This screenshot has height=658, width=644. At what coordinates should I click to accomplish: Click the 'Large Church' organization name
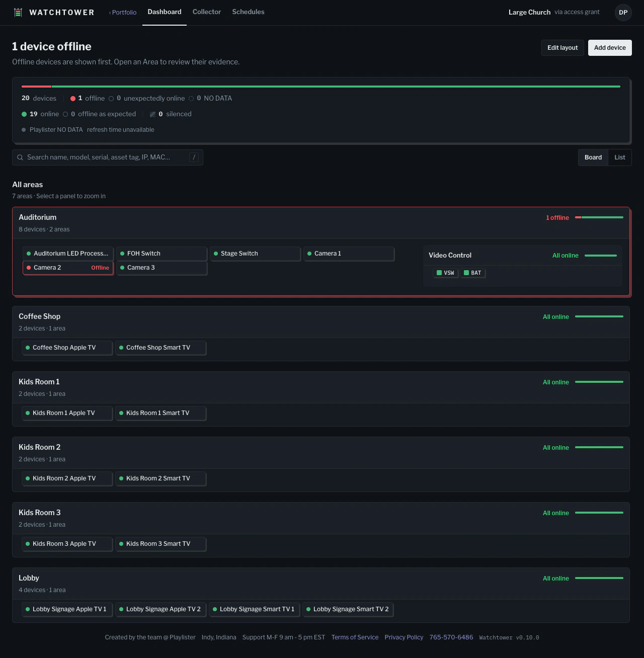[529, 12]
